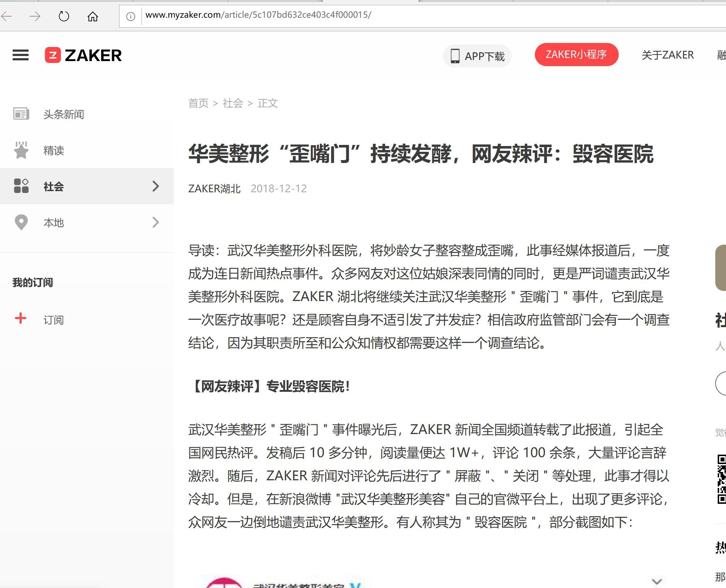Click the date 2018-12-12
The image size is (726, 588).
(279, 189)
